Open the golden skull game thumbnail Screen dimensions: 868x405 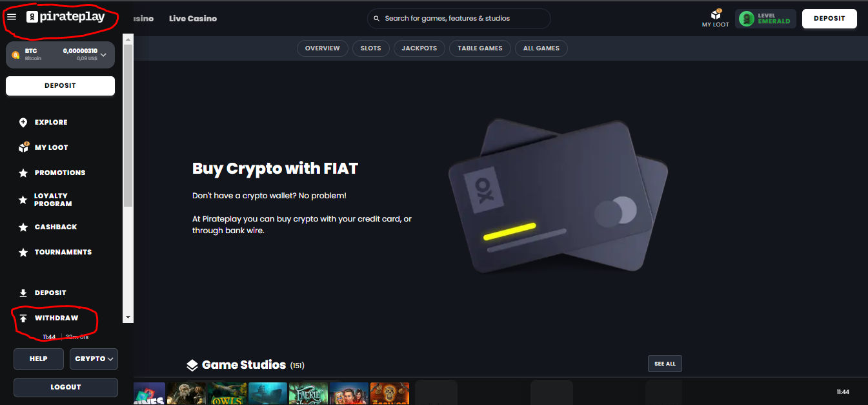(x=390, y=393)
